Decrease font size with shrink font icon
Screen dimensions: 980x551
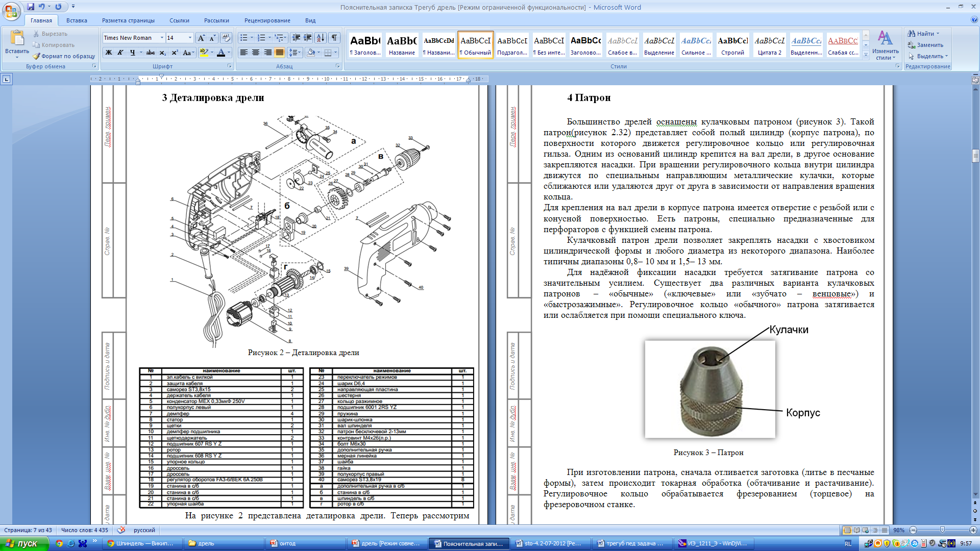coord(212,38)
